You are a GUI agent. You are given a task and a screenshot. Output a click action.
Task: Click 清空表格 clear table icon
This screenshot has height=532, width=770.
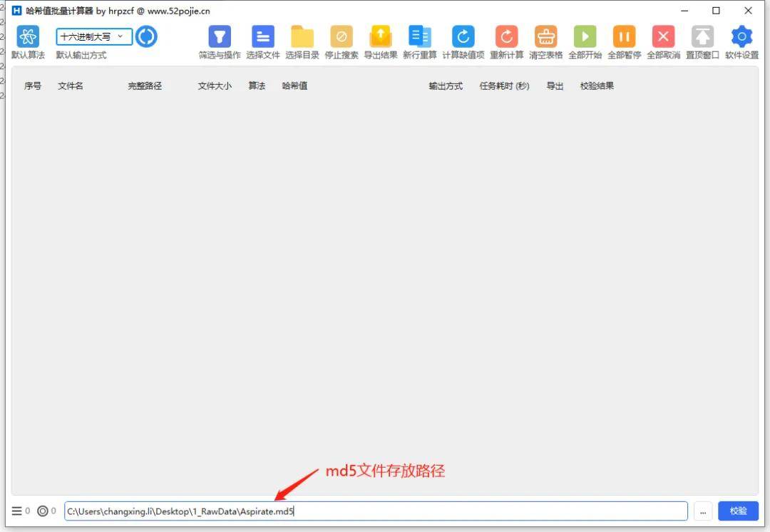coord(546,36)
